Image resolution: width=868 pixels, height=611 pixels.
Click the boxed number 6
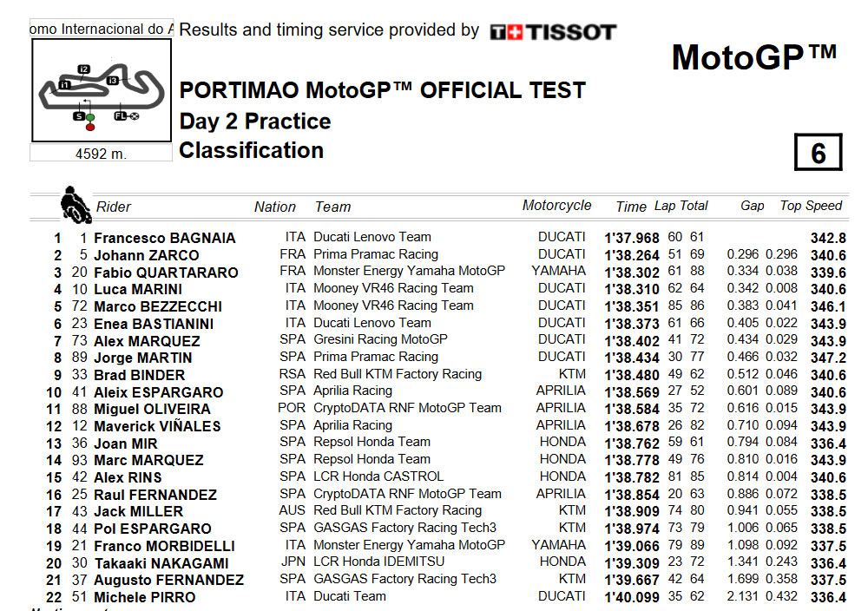click(x=819, y=152)
